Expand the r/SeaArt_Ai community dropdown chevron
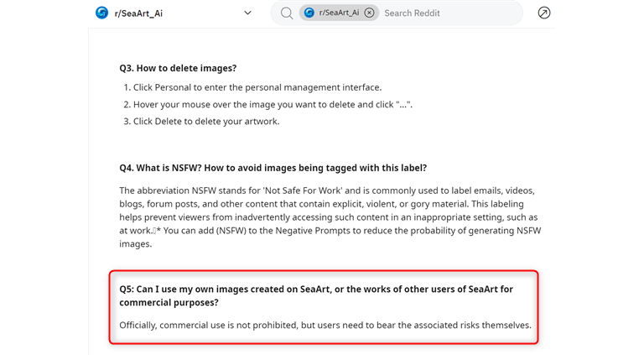The width and height of the screenshot is (644, 355). click(x=247, y=13)
